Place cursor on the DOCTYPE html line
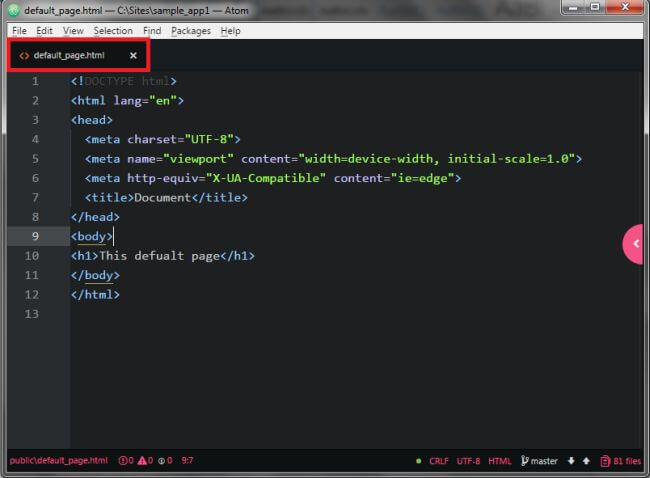 click(124, 81)
